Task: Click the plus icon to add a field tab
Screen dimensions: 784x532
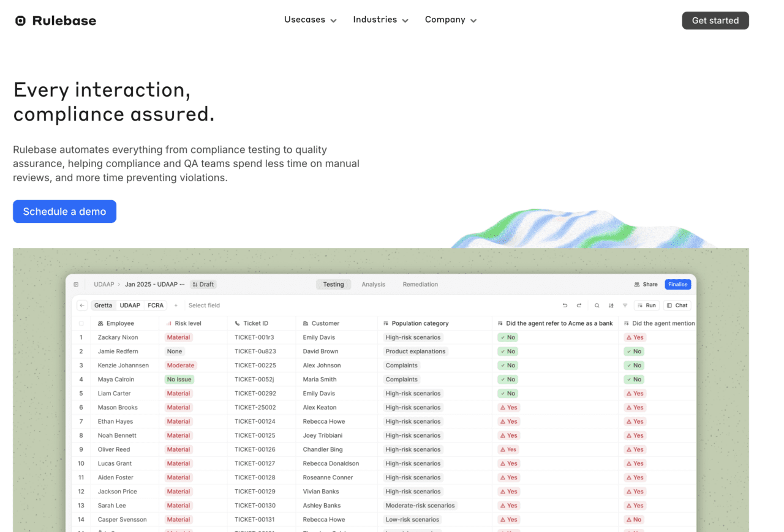Action: click(176, 305)
